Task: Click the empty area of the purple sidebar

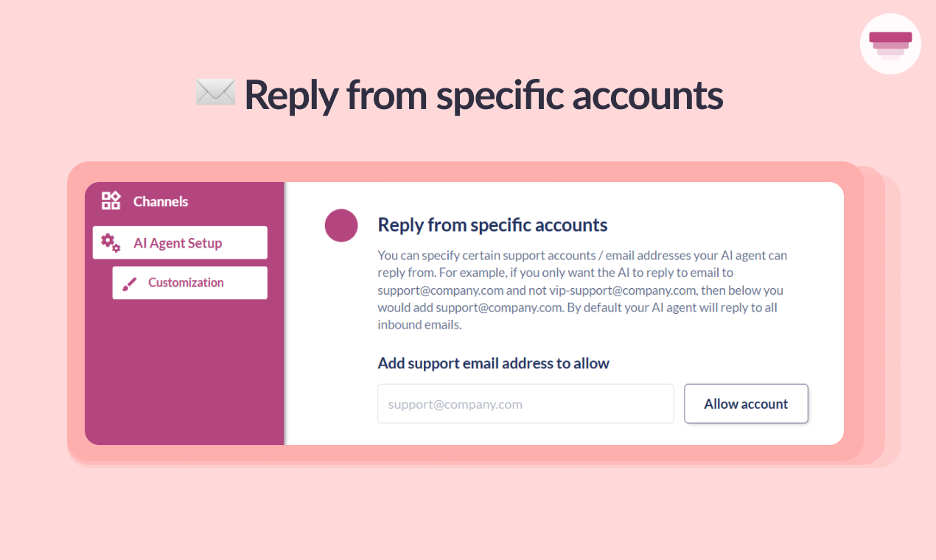Action: click(x=184, y=376)
